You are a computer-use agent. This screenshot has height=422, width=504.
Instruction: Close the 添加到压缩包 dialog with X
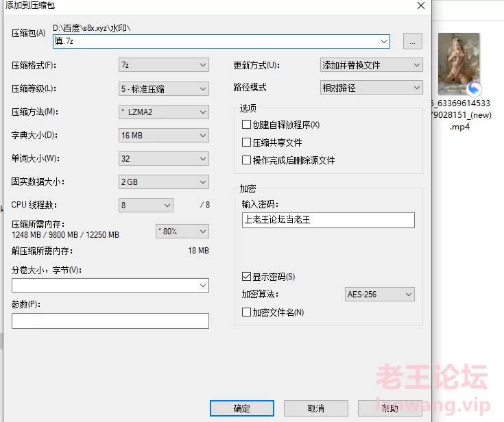tap(421, 5)
